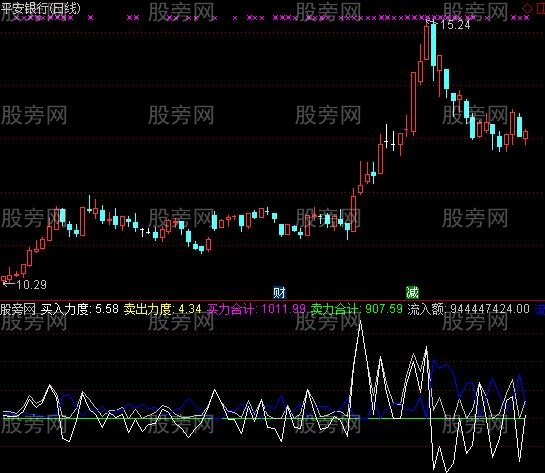Click the tallest white peak in the indicator panel
Screen dimensions: 545x473
pyautogui.click(x=360, y=321)
